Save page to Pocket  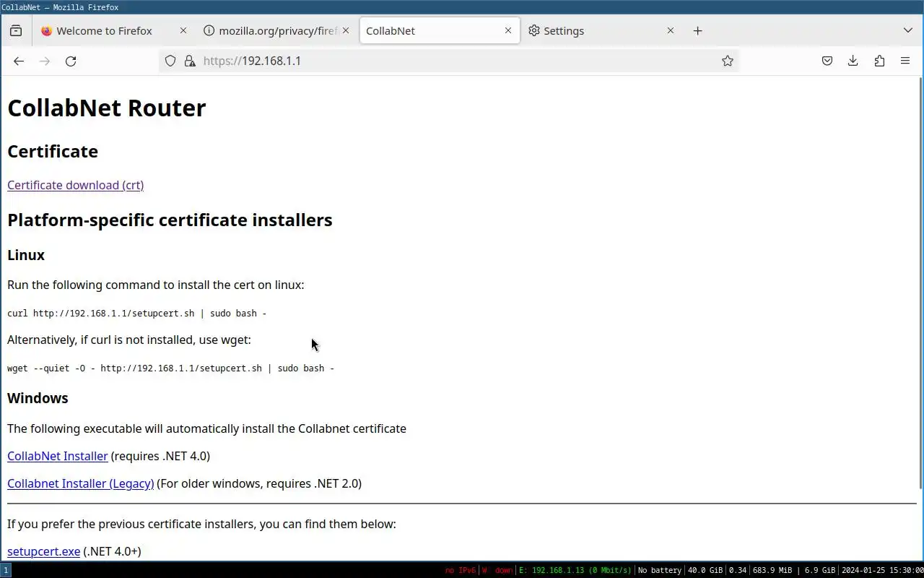(827, 61)
